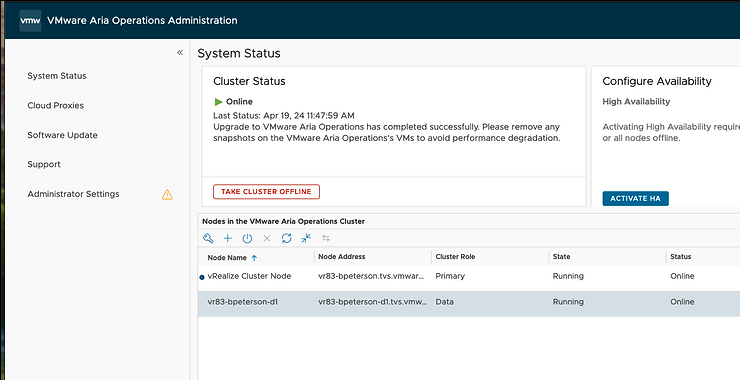Sort by Node Name column arrow
This screenshot has width=740, height=380.
254,258
